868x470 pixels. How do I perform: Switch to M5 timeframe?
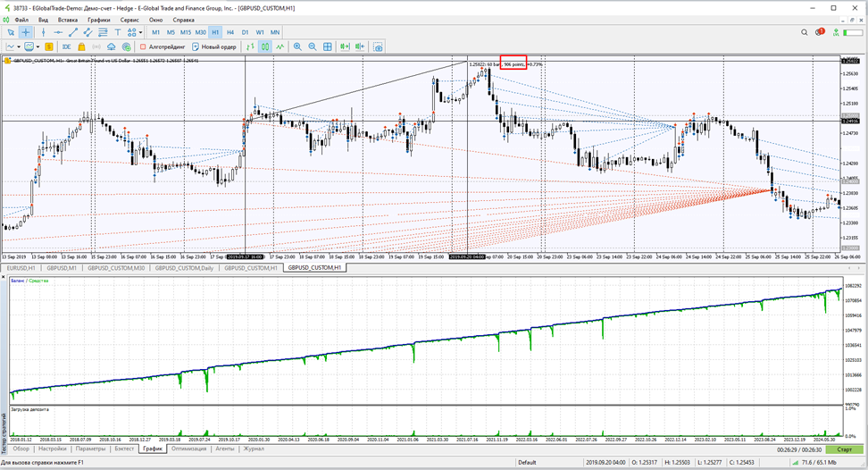click(171, 33)
